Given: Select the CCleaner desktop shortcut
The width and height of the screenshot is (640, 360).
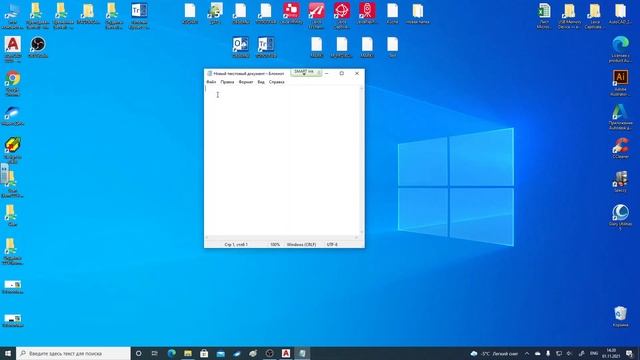Looking at the screenshot, I should (620, 148).
